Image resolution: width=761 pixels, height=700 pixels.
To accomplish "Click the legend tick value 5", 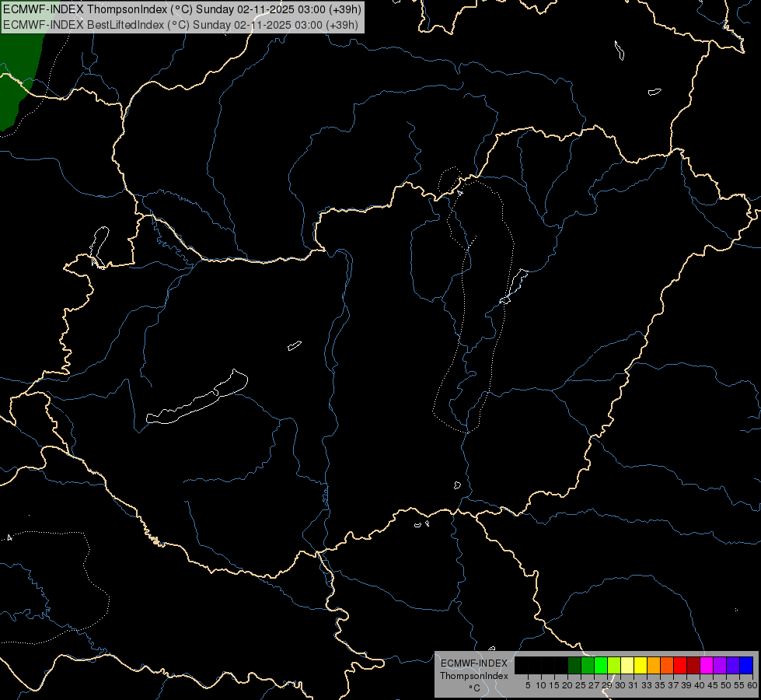I will coord(528,685).
